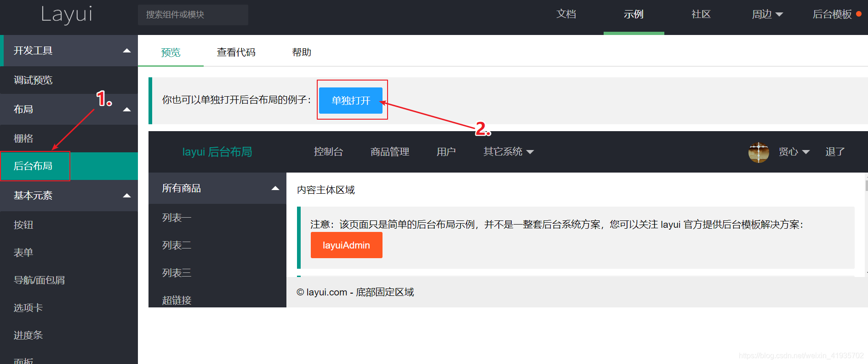This screenshot has width=868, height=364.
Task: Click 退了 logout link
Action: 835,152
